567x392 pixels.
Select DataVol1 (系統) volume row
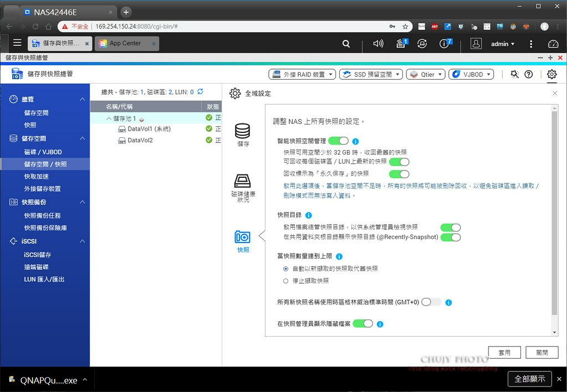156,129
